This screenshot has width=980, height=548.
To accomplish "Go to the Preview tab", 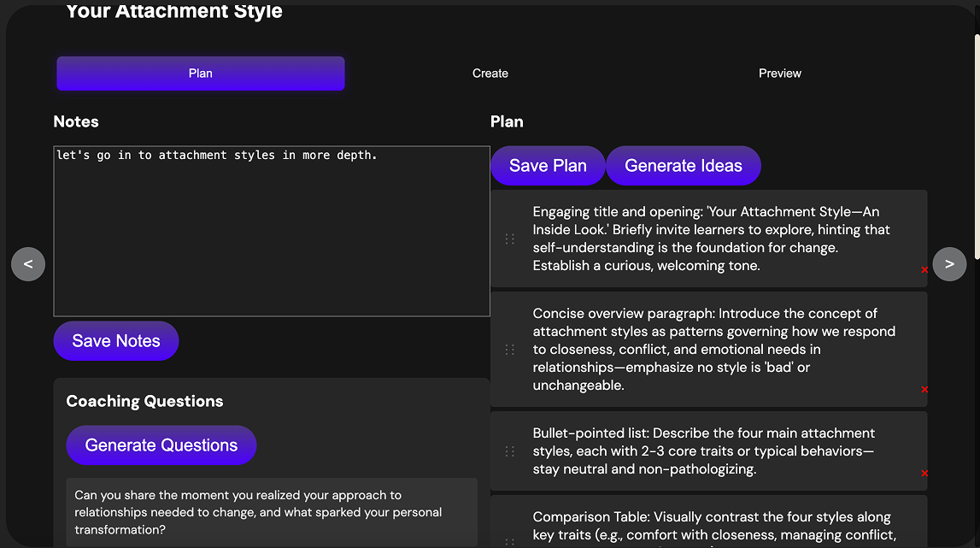I will 780,74.
